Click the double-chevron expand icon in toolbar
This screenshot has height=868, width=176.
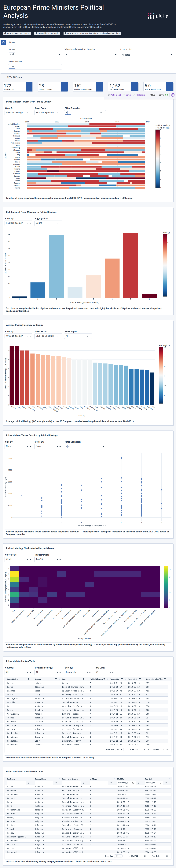173,95
